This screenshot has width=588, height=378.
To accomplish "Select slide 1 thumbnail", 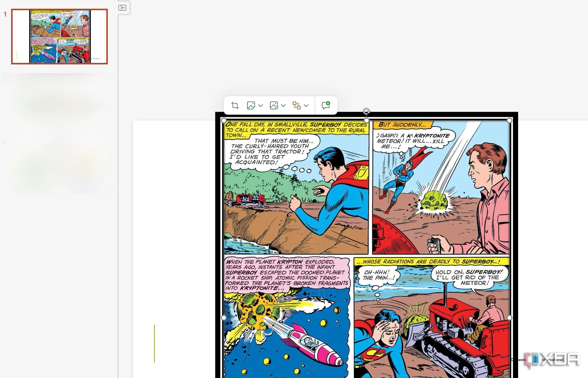I will click(x=59, y=37).
